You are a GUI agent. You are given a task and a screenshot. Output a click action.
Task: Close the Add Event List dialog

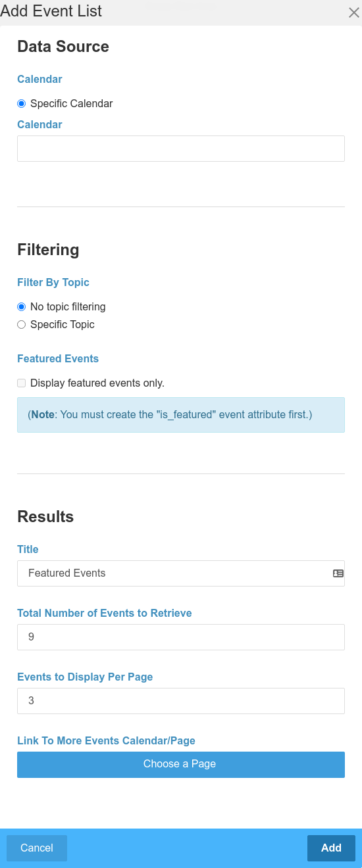coord(353,12)
